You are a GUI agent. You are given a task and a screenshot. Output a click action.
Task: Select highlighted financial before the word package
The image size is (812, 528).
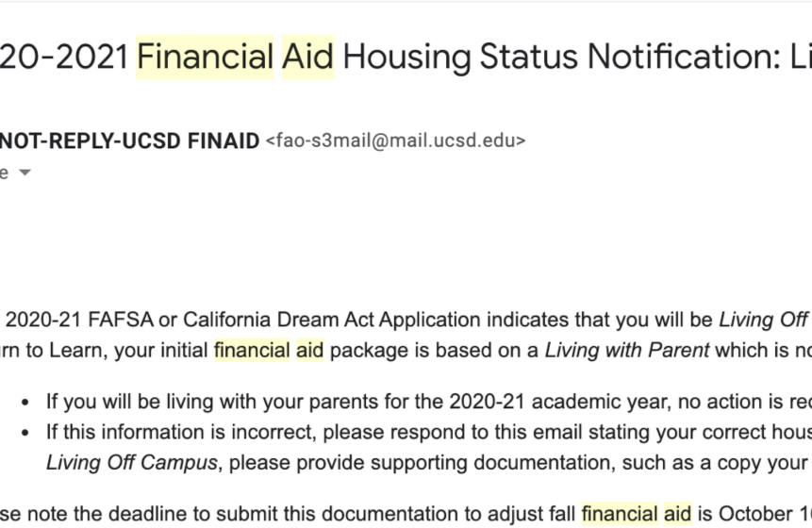[x=252, y=351]
